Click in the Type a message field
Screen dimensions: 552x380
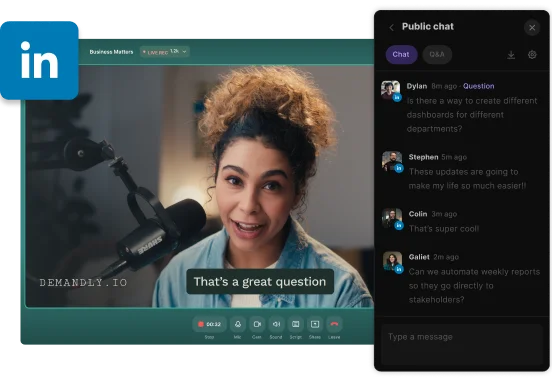462,344
